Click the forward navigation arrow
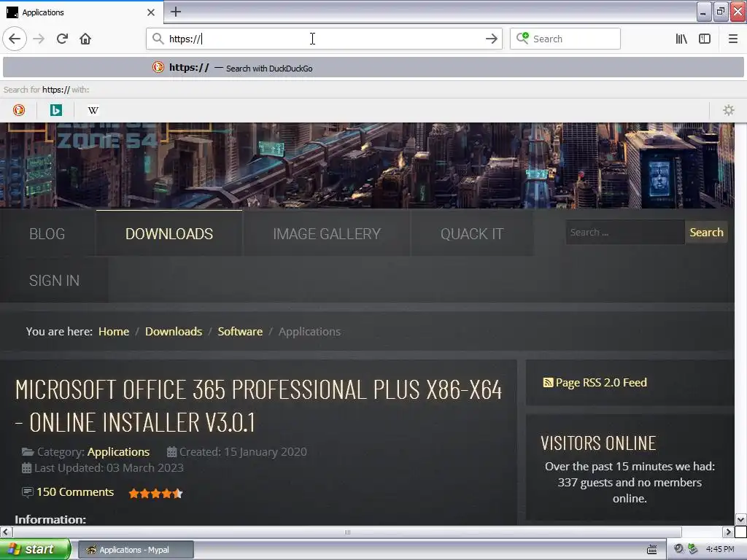This screenshot has width=747, height=560. point(39,39)
